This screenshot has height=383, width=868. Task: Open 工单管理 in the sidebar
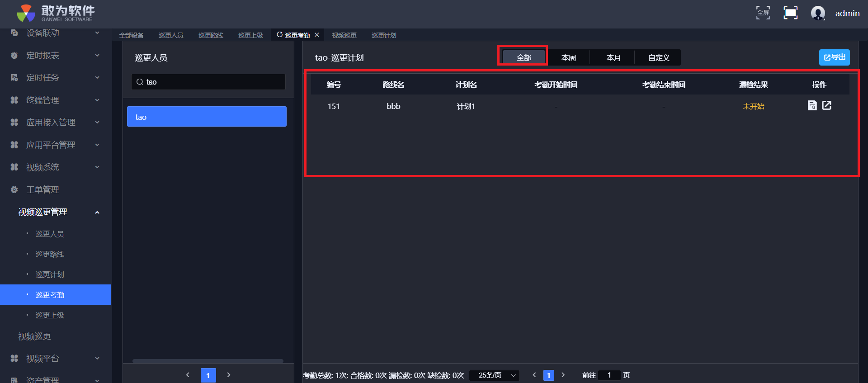click(42, 189)
